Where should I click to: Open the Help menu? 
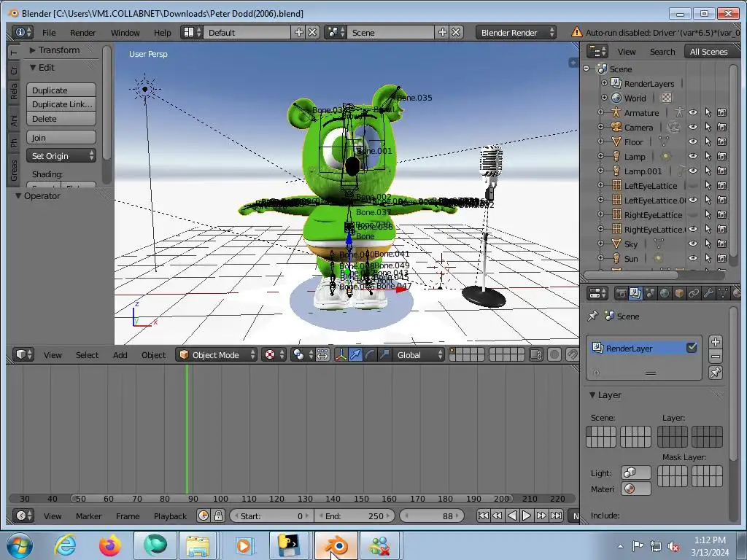point(162,32)
